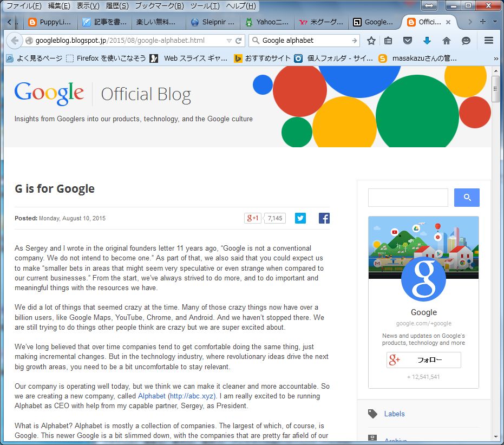
Task: Open the http://abc.xyz link
Action: [193, 396]
